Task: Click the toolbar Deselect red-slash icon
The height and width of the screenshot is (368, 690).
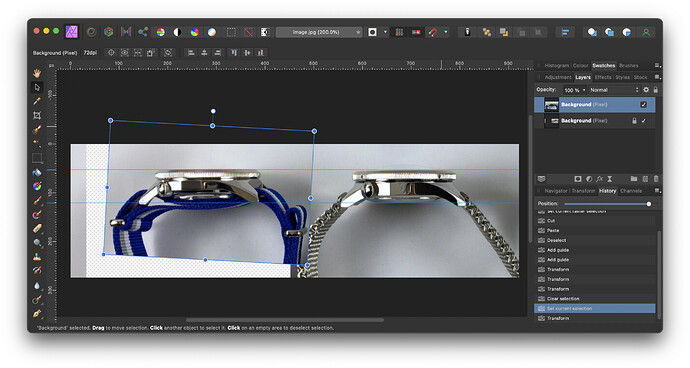Action: [x=248, y=32]
